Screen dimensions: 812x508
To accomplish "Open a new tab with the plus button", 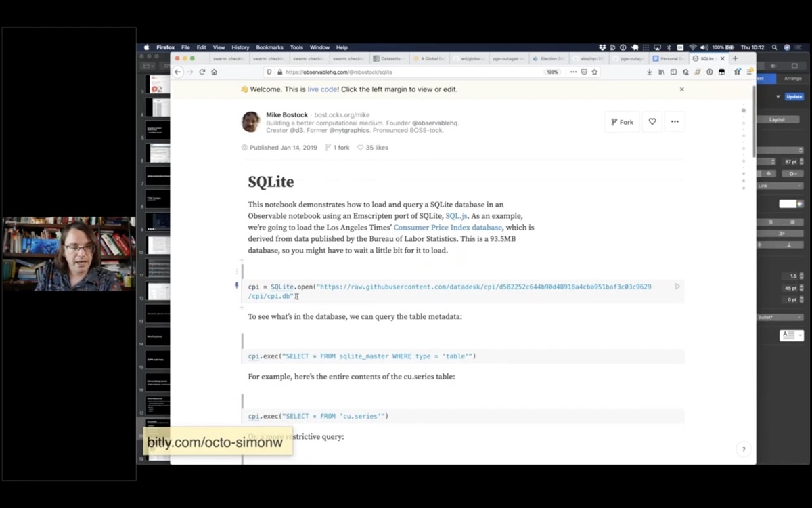I will (x=736, y=59).
